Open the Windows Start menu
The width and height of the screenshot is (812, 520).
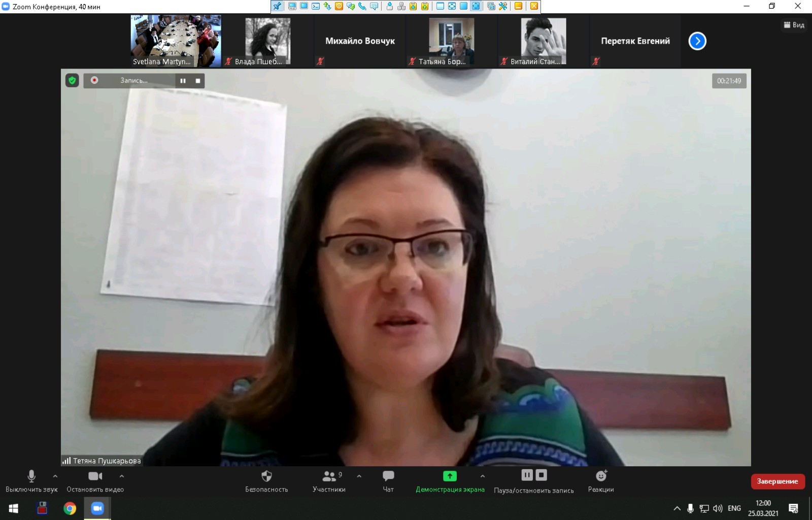pyautogui.click(x=14, y=508)
